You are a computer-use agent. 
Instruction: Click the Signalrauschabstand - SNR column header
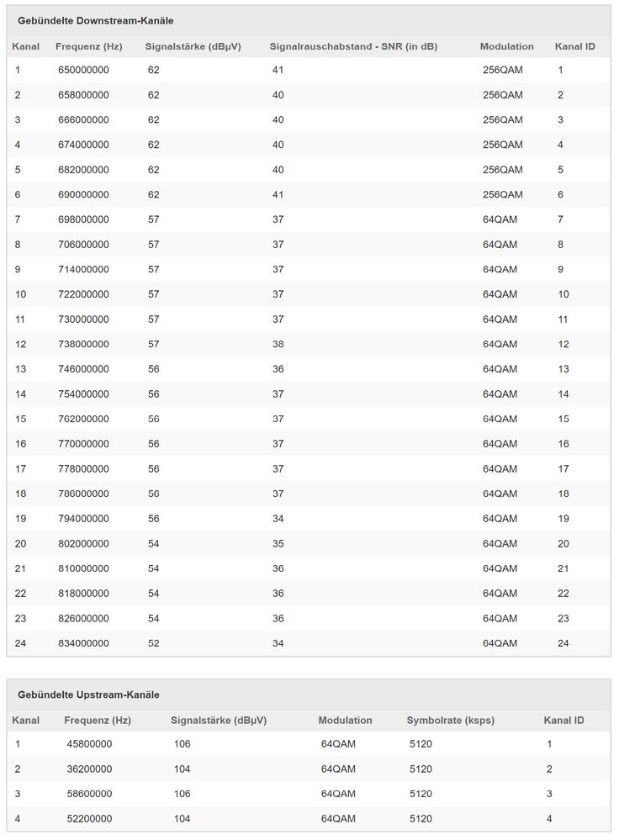coord(353,46)
